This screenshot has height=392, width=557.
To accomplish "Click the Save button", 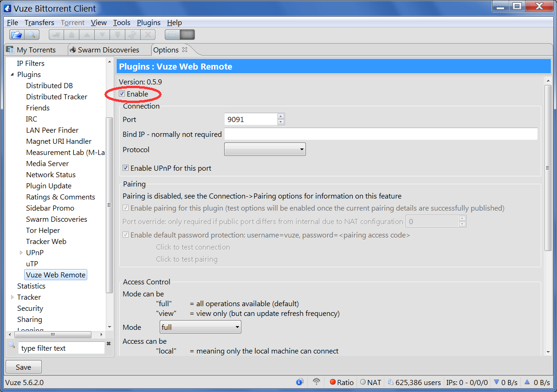I will pyautogui.click(x=23, y=367).
